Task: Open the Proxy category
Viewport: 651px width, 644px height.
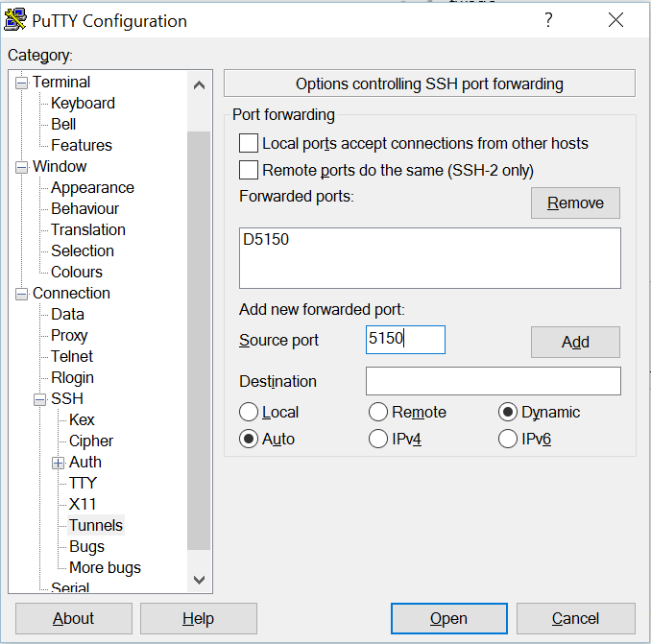Action: tap(69, 335)
